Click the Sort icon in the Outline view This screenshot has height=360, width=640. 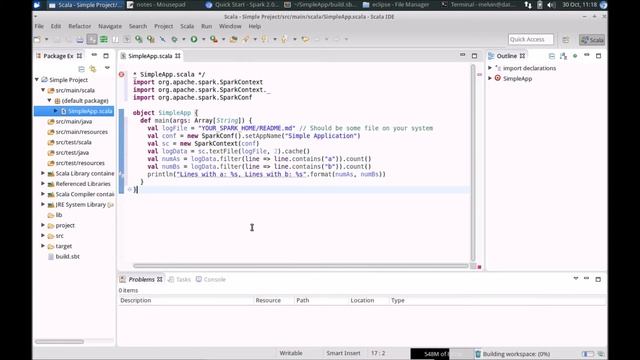click(x=563, y=56)
